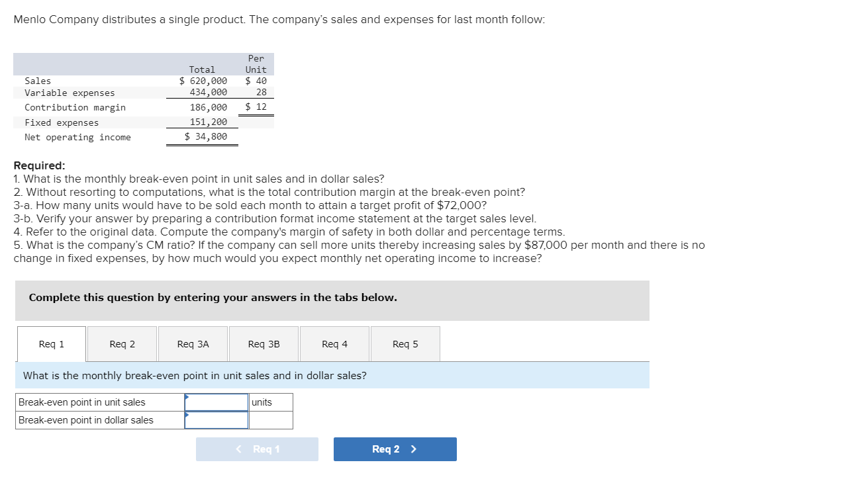The width and height of the screenshot is (868, 483).
Task: Switch to the Req 4 tab
Action: (x=334, y=343)
